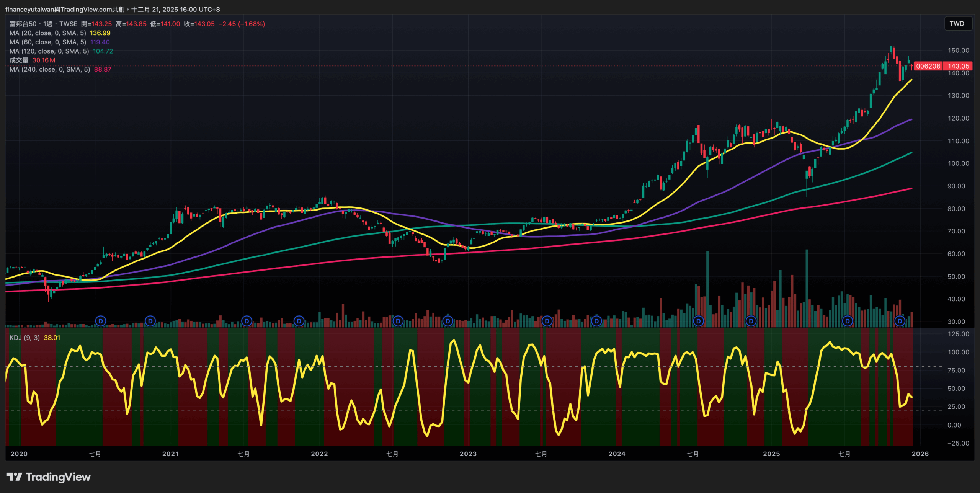Viewport: 980px width, 493px height.
Task: Click the dividend marker at July 2020
Action: click(101, 321)
